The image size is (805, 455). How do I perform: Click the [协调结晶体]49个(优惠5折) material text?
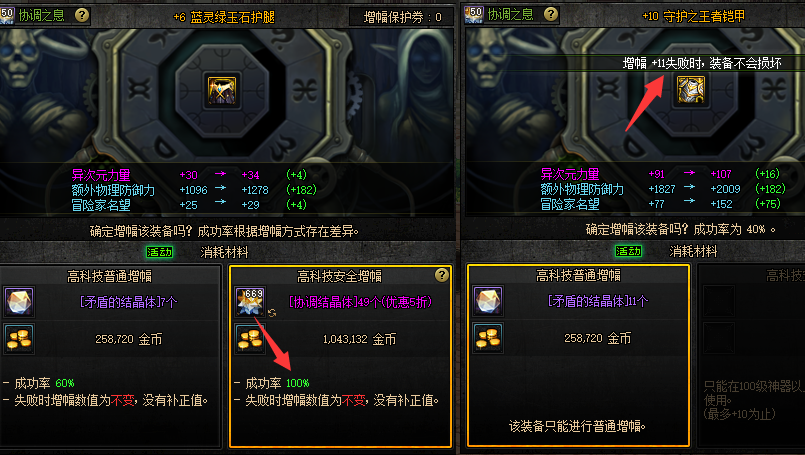coord(360,302)
